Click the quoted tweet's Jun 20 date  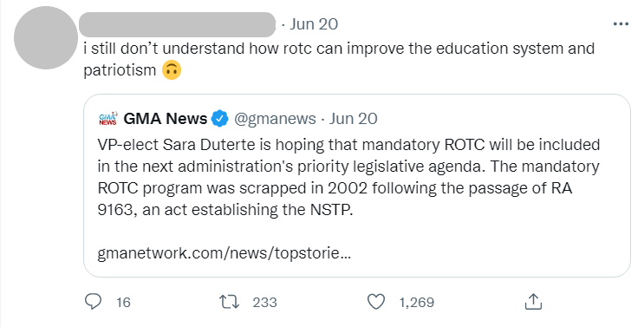[354, 119]
